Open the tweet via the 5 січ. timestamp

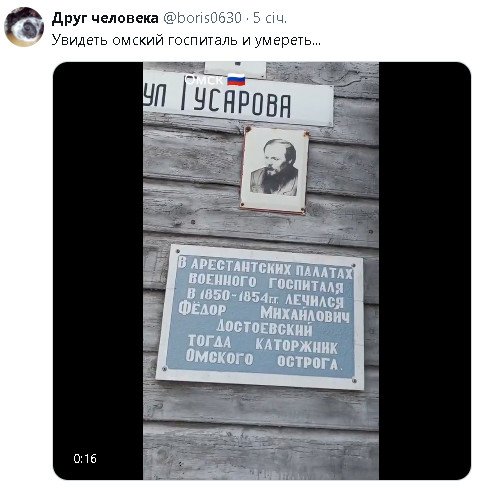click(270, 18)
